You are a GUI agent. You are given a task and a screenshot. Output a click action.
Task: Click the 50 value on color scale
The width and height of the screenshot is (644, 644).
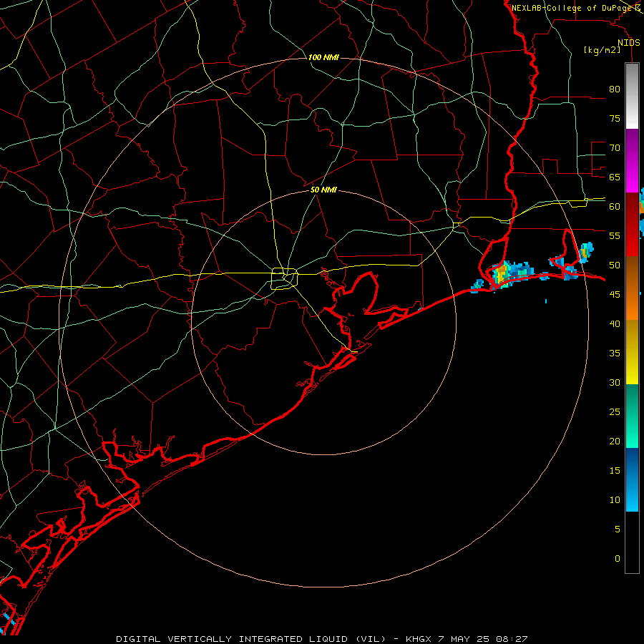615,265
